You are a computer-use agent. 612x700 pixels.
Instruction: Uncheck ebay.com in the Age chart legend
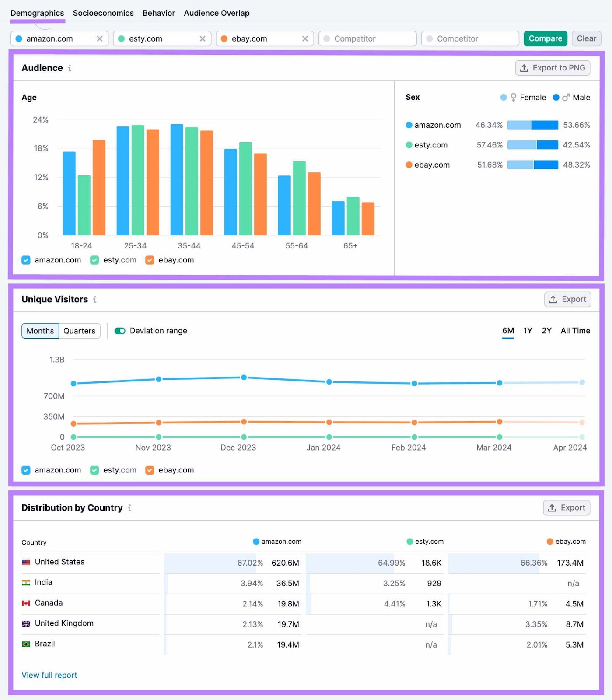point(150,260)
